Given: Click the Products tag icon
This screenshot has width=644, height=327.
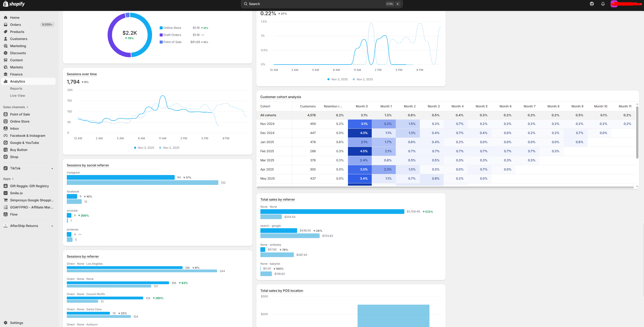Looking at the screenshot, I should [6, 32].
